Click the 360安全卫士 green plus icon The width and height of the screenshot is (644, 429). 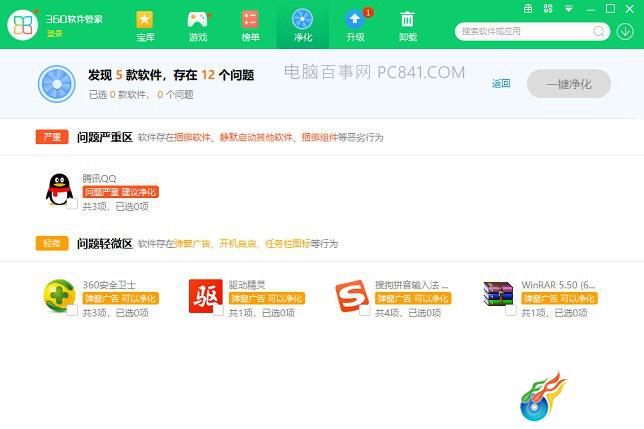click(60, 296)
